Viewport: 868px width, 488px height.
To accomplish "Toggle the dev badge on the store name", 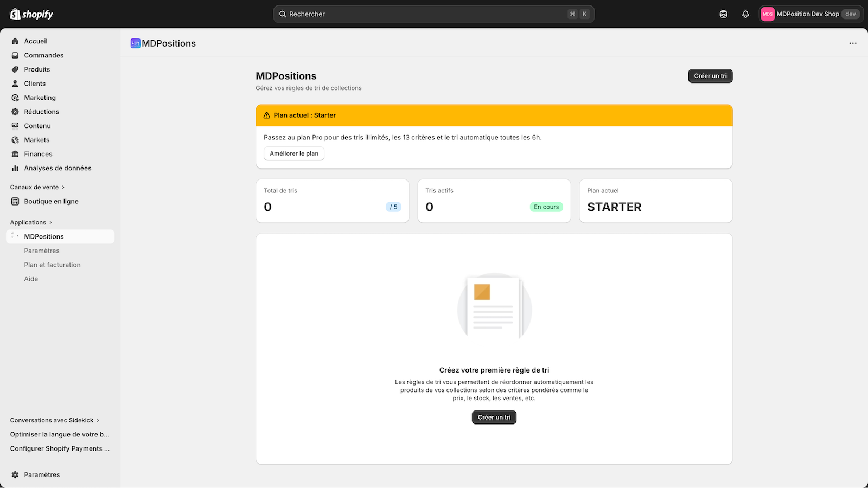I will (x=850, y=14).
